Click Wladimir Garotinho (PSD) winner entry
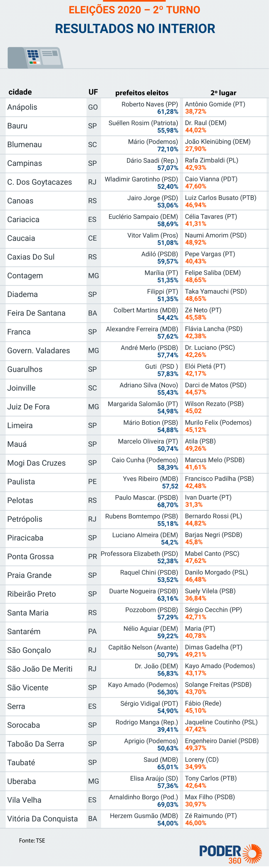This screenshot has height=868, width=269. [141, 179]
